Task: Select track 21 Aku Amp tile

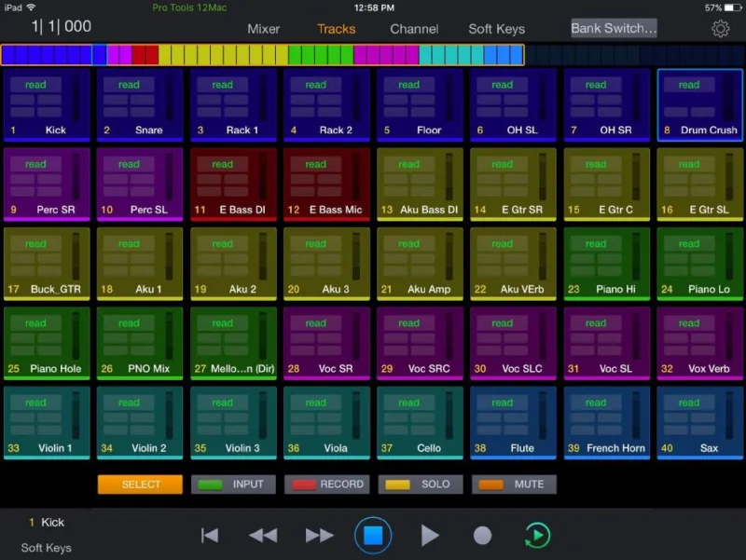Action: pyautogui.click(x=420, y=264)
